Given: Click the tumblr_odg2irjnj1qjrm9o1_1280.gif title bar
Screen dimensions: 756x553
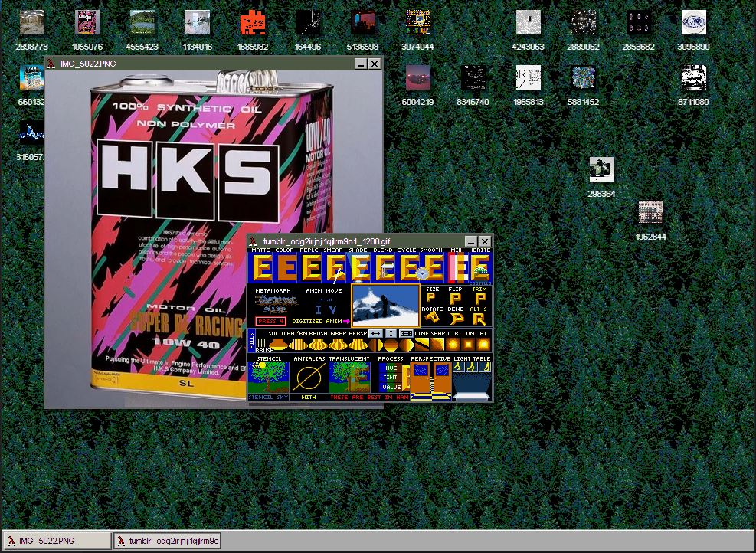Looking at the screenshot, I should 357,241.
